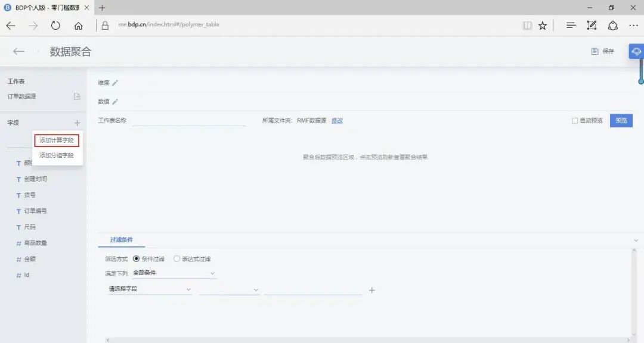Click the 预览 button

click(620, 120)
